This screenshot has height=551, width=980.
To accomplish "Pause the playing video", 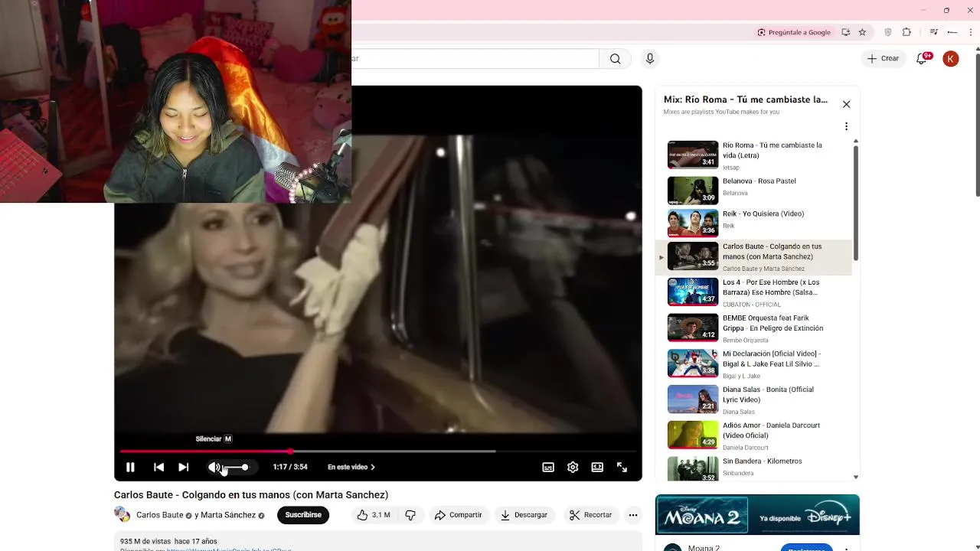I will (130, 467).
